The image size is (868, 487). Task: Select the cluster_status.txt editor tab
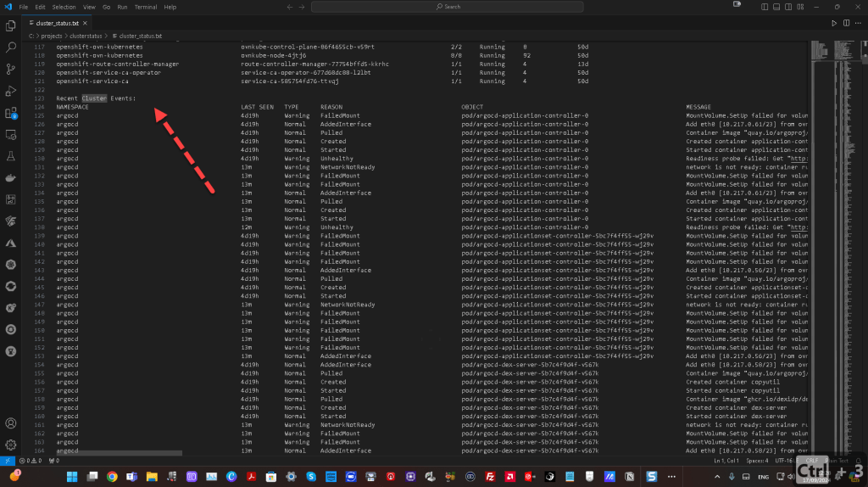(57, 23)
